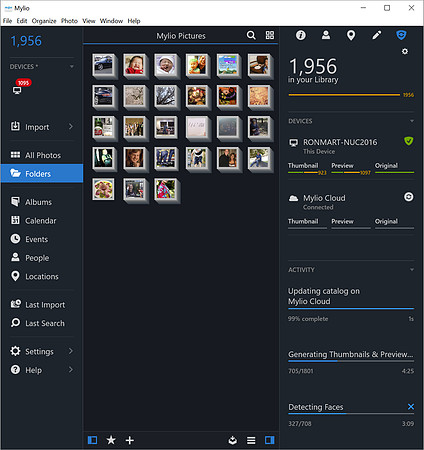Open the Edit menu
Viewport: 424px width, 450px height.
coord(22,21)
